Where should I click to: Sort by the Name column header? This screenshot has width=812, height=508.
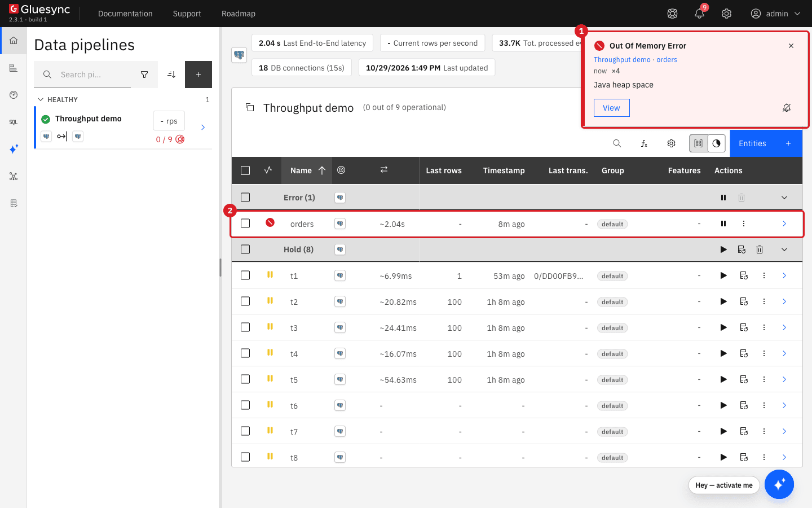pyautogui.click(x=307, y=170)
